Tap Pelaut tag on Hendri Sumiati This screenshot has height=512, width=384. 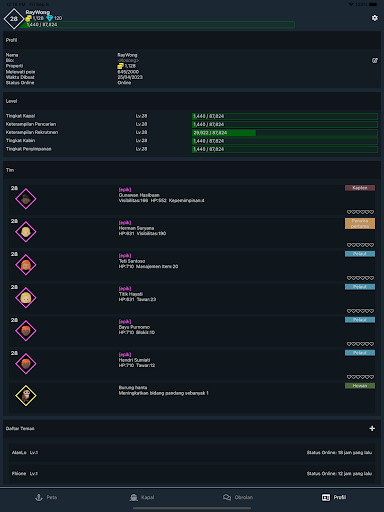pos(360,353)
